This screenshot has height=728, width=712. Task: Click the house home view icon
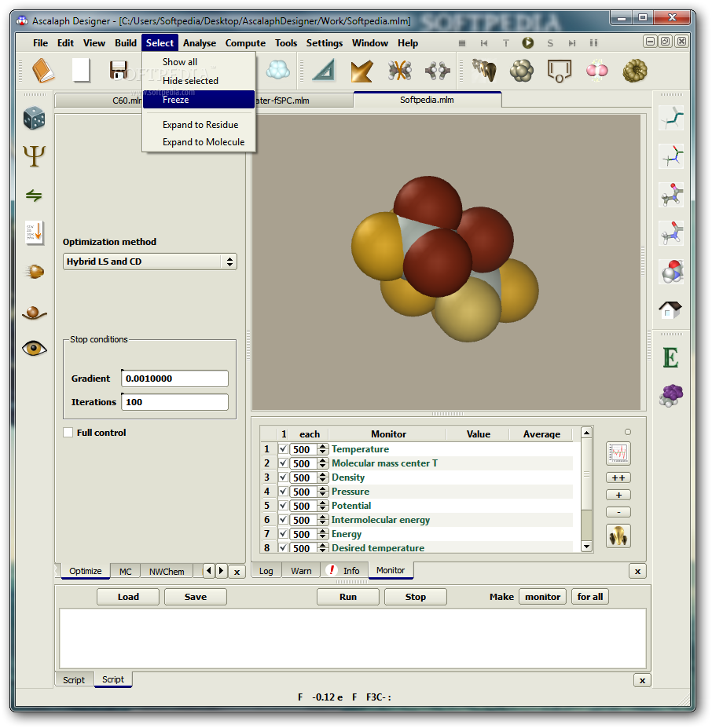tap(670, 309)
